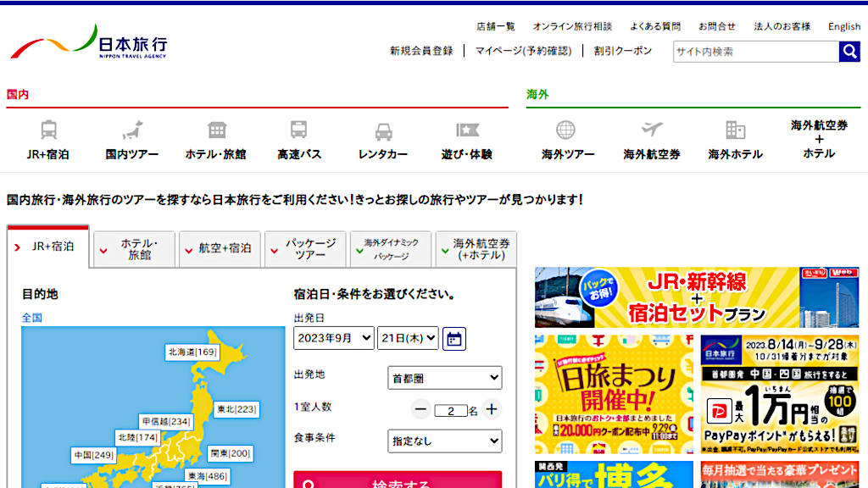Choose the 高速バス bus icon

coord(299,130)
